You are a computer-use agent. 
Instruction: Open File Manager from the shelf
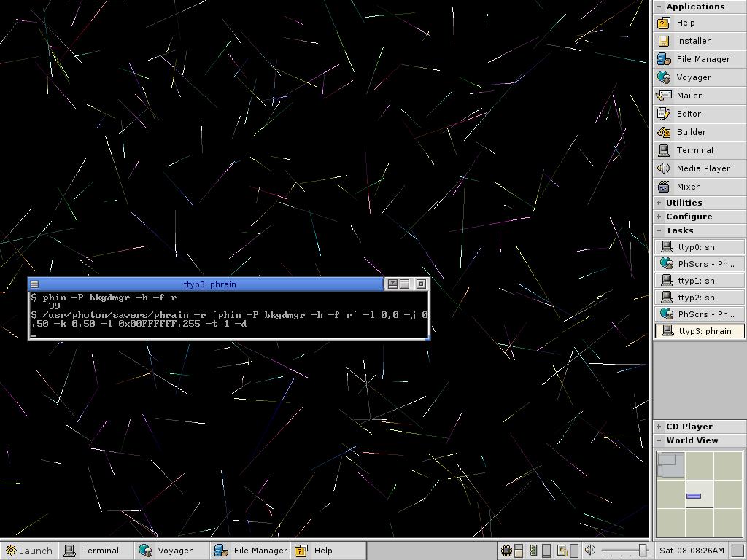(700, 59)
